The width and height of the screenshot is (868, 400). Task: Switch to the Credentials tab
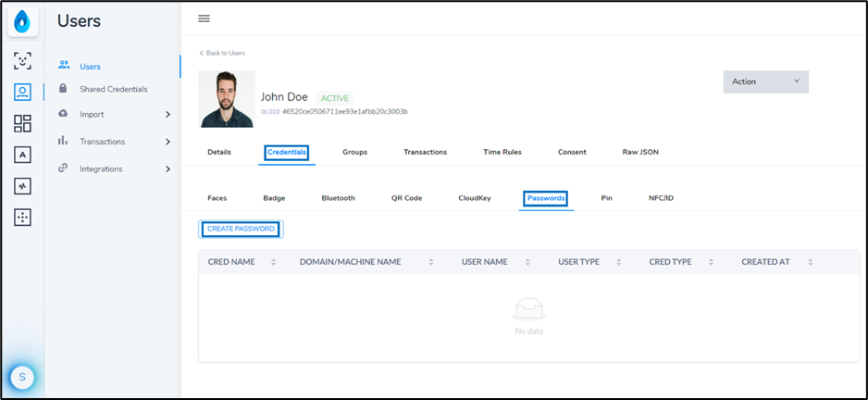tap(287, 152)
